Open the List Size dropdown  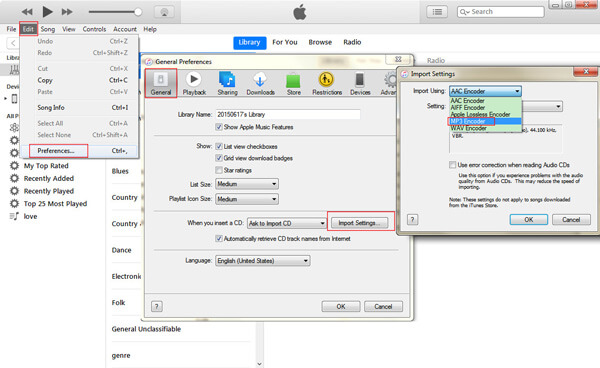247,184
